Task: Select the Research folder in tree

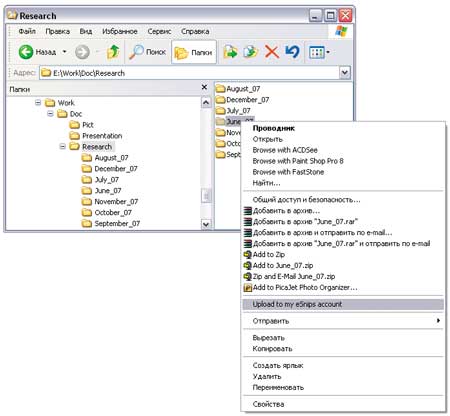Action: pos(91,147)
